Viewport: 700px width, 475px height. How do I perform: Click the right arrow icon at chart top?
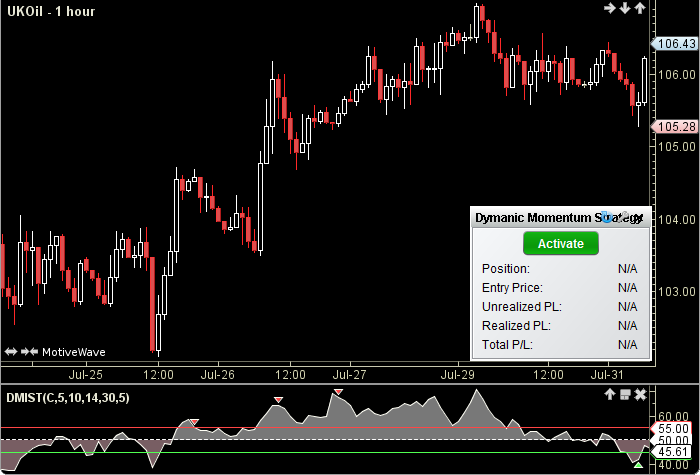click(610, 8)
